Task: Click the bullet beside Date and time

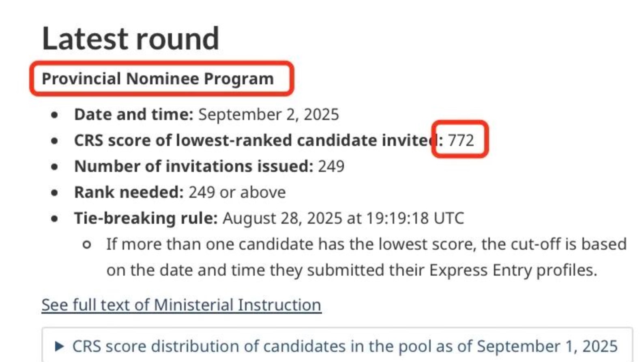Action: [x=54, y=115]
